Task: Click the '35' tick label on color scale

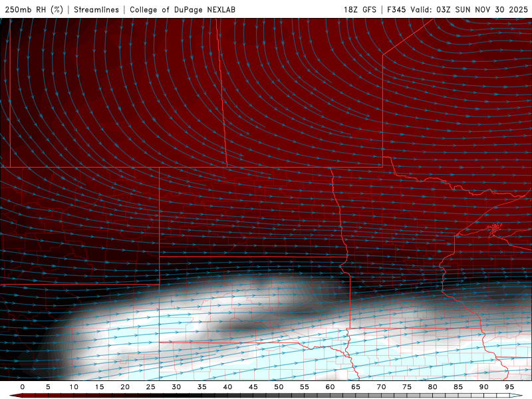Action: [202, 387]
